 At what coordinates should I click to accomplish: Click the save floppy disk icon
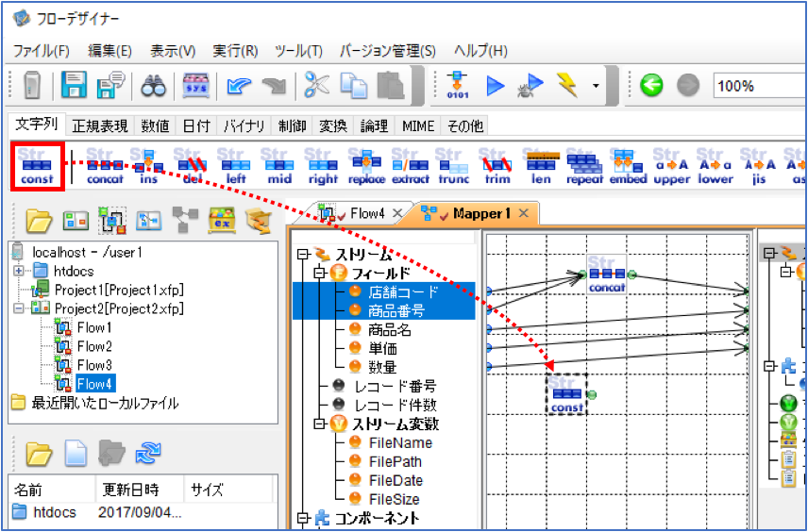click(74, 85)
